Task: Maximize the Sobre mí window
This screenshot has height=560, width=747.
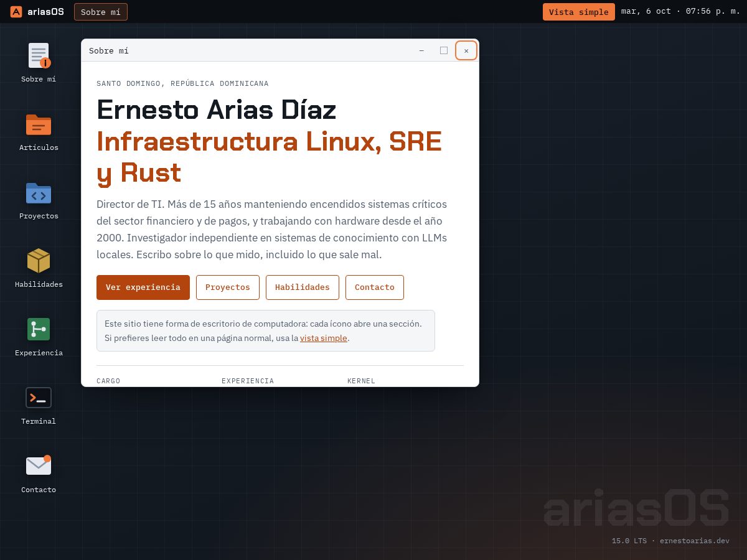Action: 444,50
